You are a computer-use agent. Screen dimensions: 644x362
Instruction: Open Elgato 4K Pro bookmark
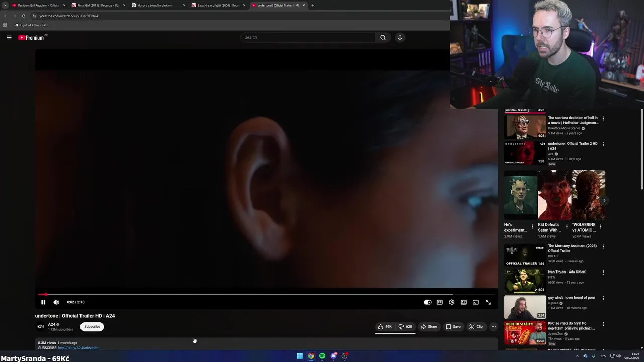click(x=32, y=25)
